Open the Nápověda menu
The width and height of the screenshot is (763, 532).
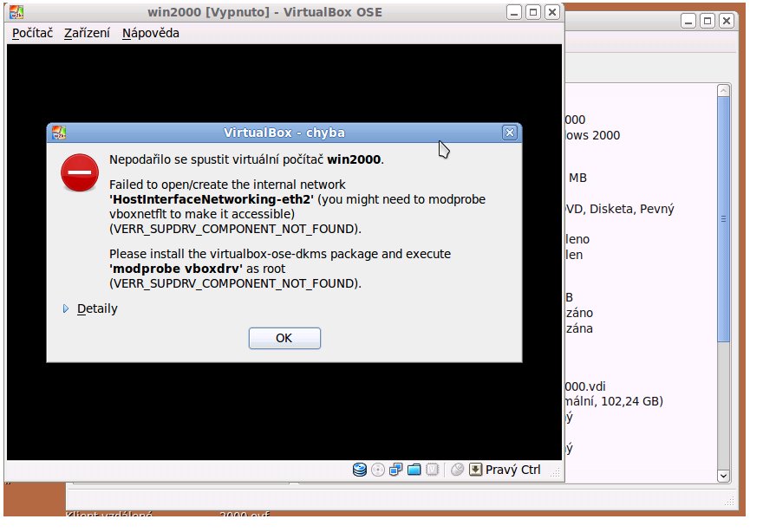(x=151, y=33)
